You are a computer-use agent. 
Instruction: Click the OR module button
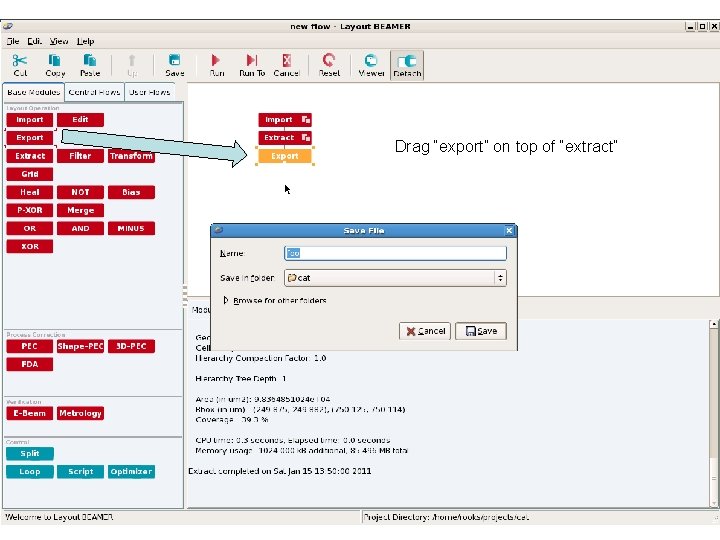pyautogui.click(x=30, y=228)
